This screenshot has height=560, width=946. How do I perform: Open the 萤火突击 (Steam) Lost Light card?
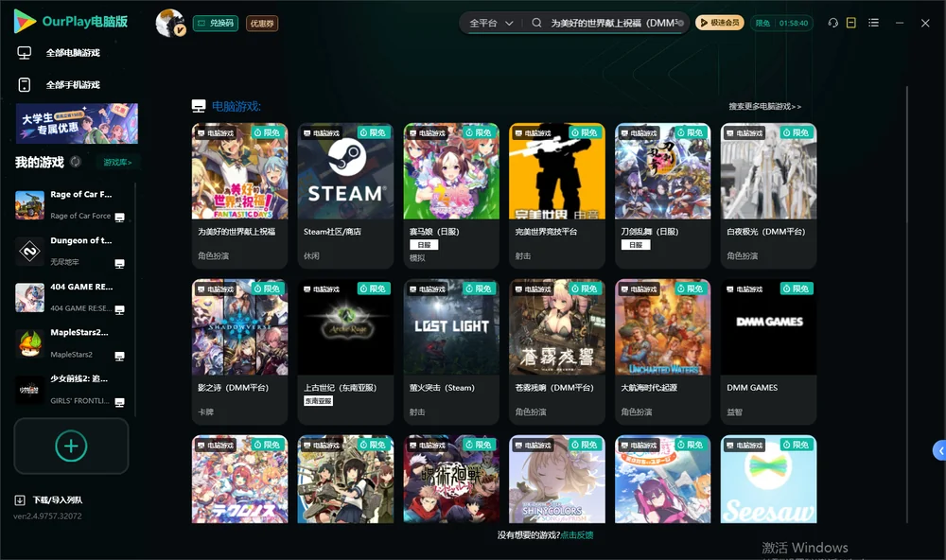tap(451, 352)
